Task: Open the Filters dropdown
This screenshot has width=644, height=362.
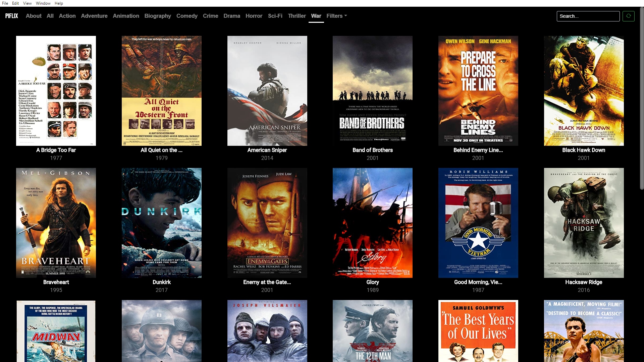Action: point(336,16)
